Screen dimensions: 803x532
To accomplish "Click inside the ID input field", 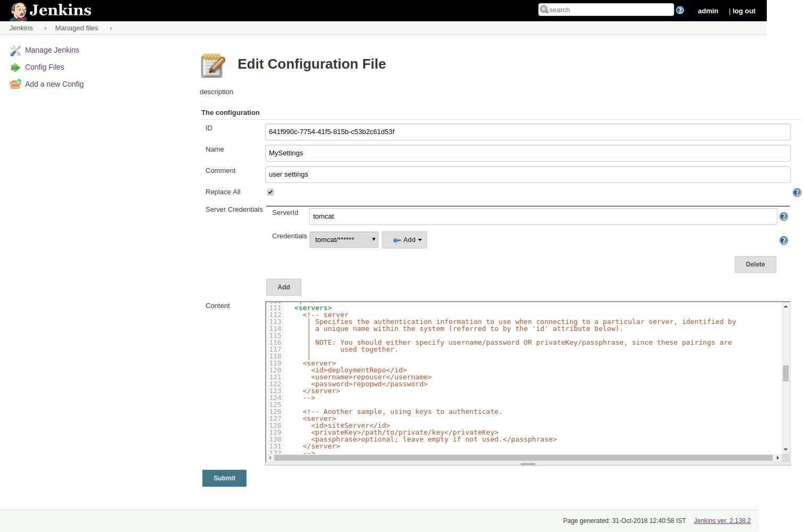I will pos(527,131).
